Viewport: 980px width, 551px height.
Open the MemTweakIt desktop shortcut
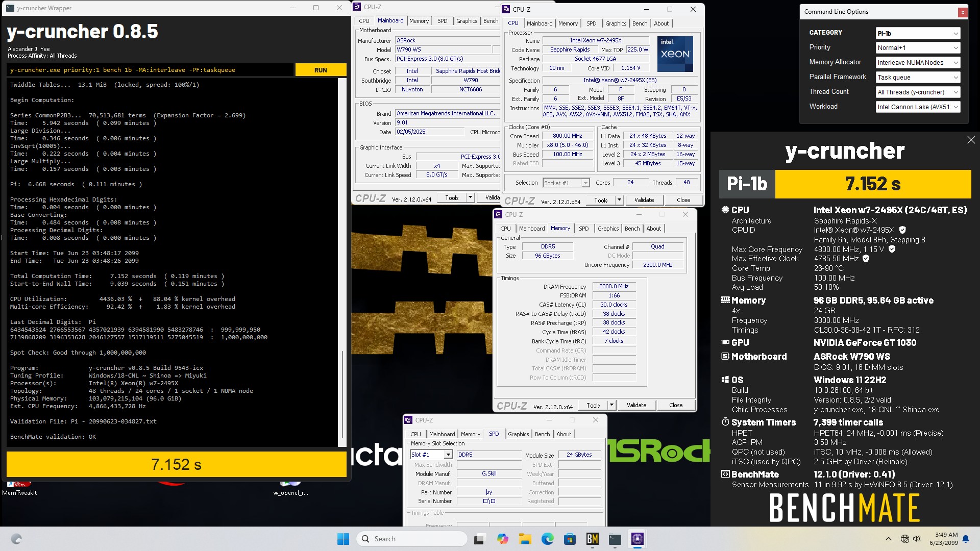point(19,487)
